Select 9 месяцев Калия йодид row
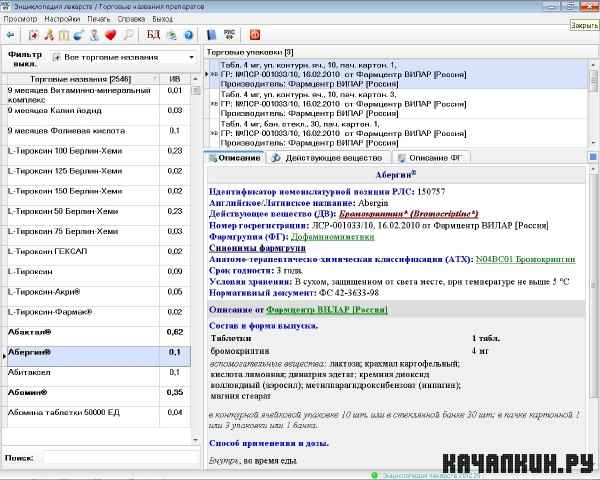The width and height of the screenshot is (600, 480). (98, 115)
